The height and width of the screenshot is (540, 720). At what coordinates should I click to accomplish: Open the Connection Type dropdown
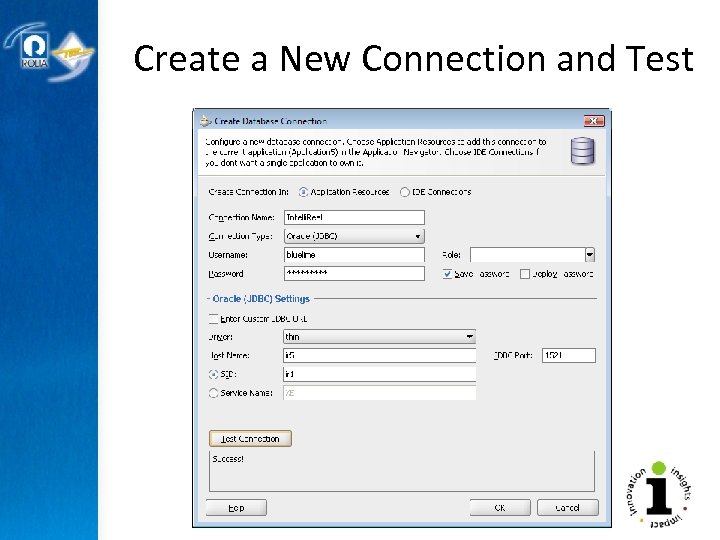pyautogui.click(x=354, y=236)
